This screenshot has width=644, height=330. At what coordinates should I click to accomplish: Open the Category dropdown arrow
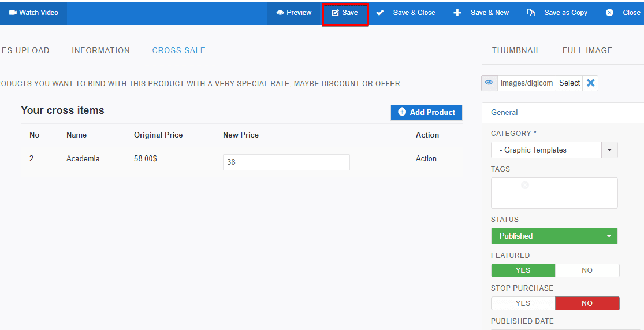tap(609, 150)
